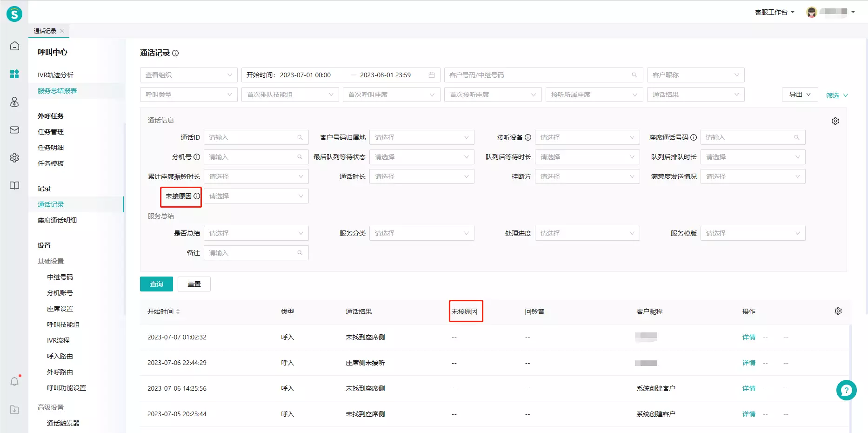This screenshot has height=433, width=868.
Task: Open the 呼叫类型 dropdown
Action: coord(189,95)
